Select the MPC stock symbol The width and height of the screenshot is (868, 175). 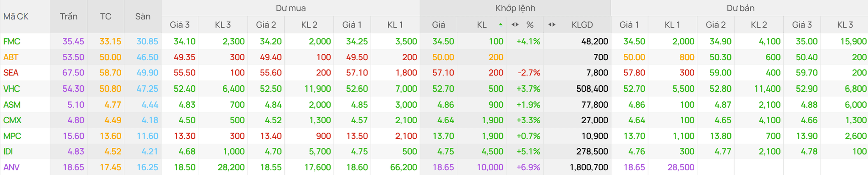pyautogui.click(x=12, y=136)
